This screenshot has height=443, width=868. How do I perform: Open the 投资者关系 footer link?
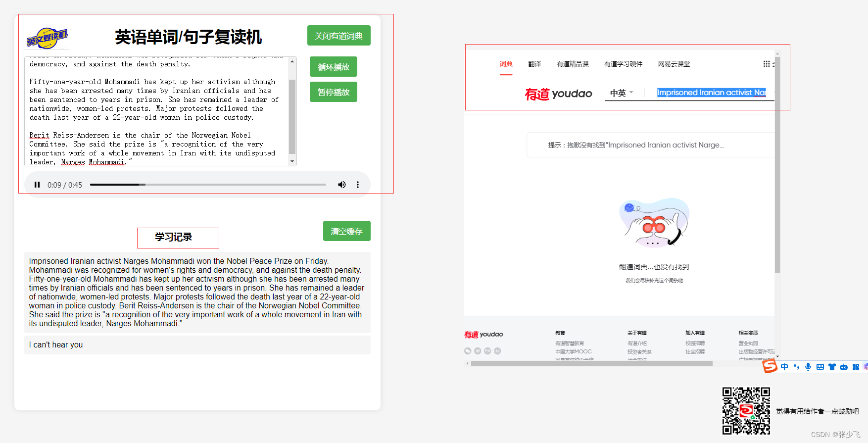pyautogui.click(x=639, y=352)
